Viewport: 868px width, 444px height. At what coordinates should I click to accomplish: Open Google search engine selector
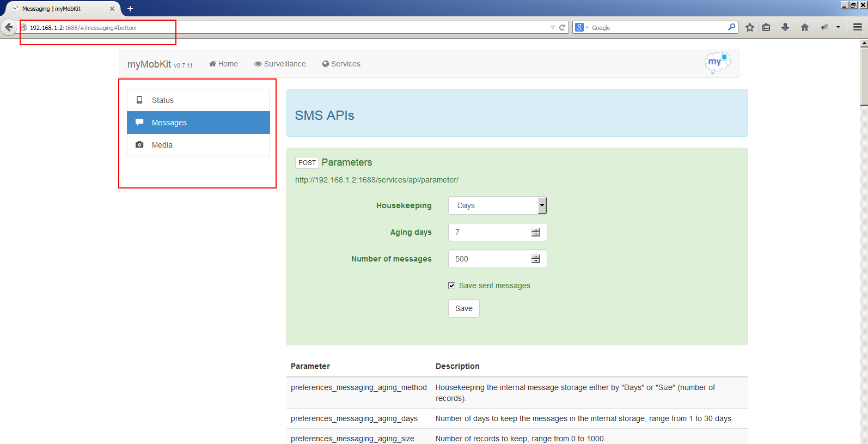coord(582,27)
